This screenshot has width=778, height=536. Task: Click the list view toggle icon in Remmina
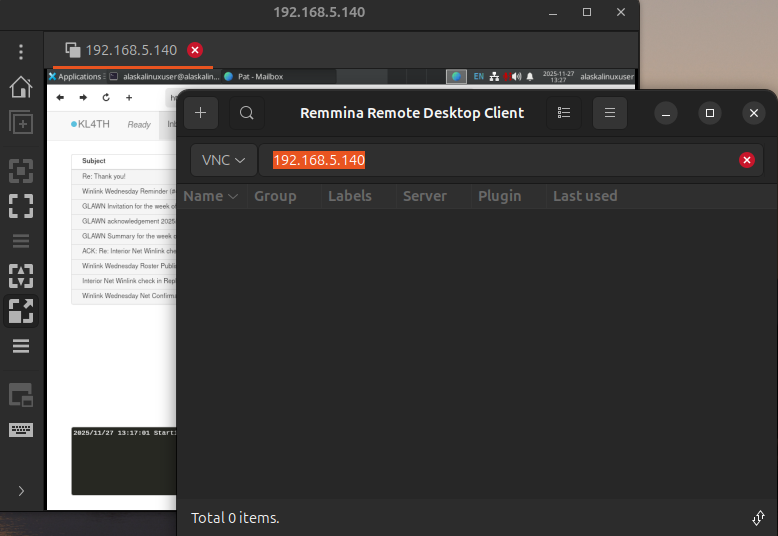(563, 113)
